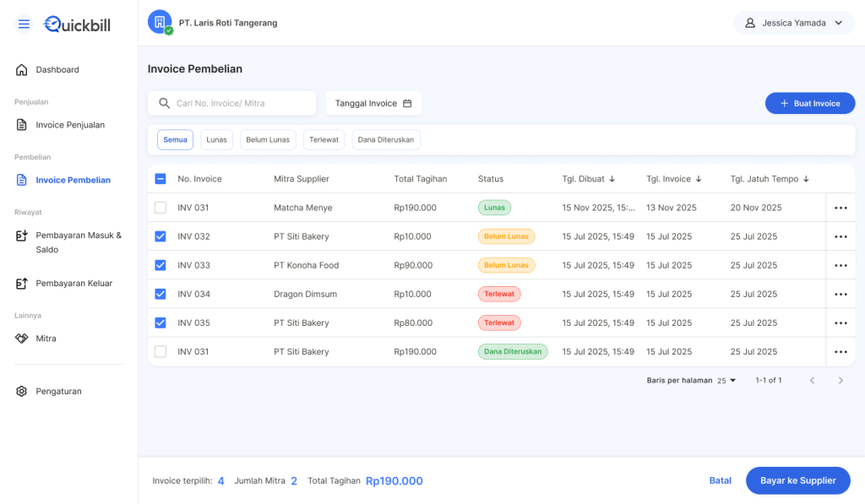The width and height of the screenshot is (865, 504).
Task: Open the three-dot menu for INV 033
Action: [x=840, y=266]
